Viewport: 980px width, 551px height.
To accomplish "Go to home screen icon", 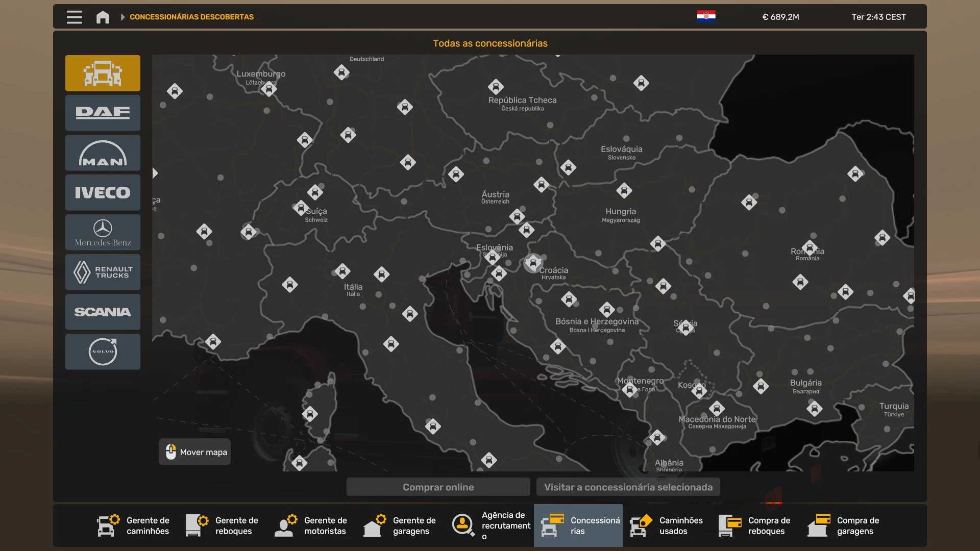I will (x=103, y=17).
